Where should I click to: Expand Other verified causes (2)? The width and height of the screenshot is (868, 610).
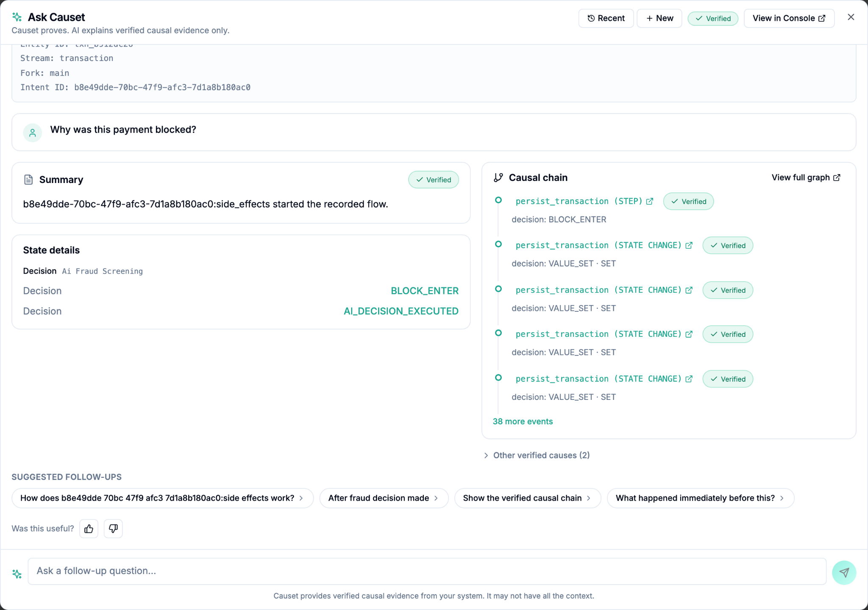[x=537, y=455]
